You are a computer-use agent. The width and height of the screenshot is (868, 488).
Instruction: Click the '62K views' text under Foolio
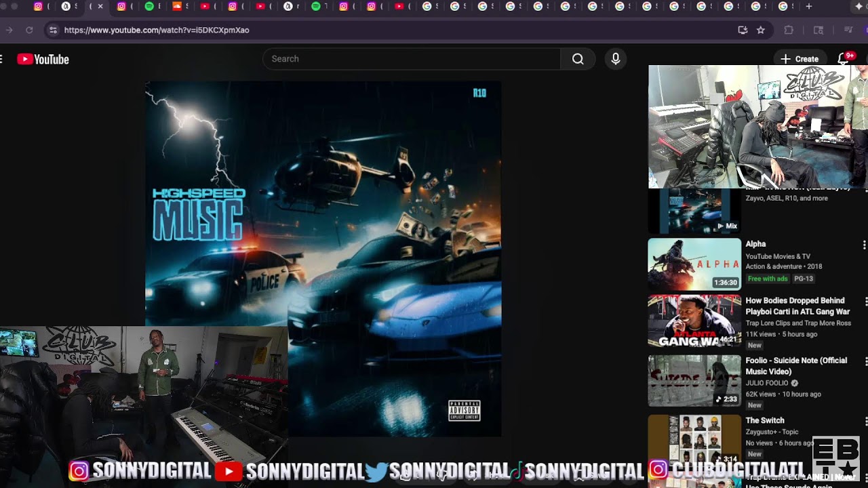(x=761, y=394)
